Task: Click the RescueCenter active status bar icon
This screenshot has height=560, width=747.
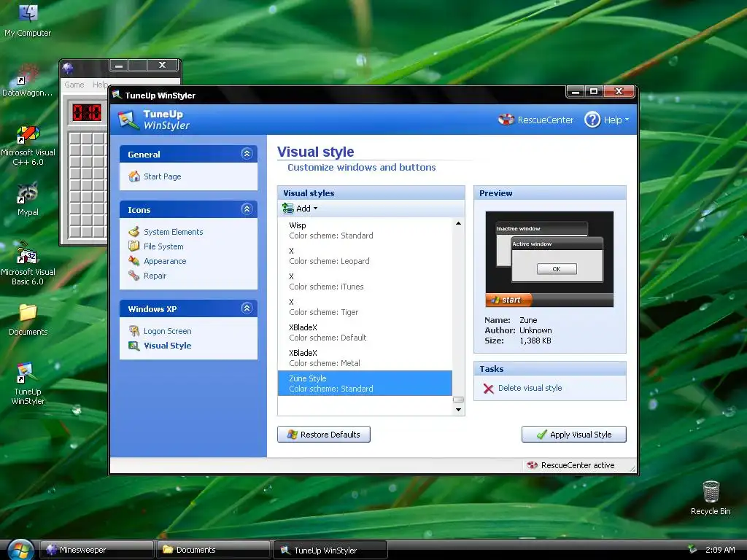Action: (x=532, y=465)
